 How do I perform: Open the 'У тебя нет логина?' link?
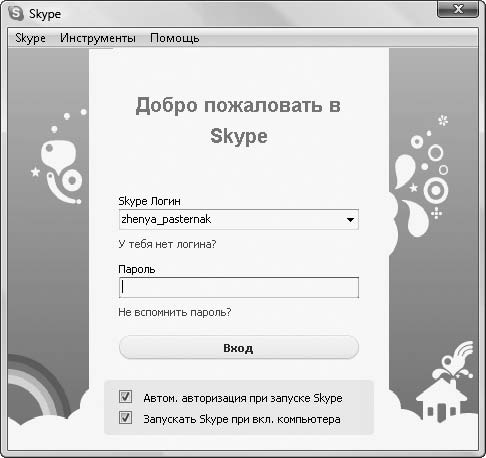pos(167,244)
